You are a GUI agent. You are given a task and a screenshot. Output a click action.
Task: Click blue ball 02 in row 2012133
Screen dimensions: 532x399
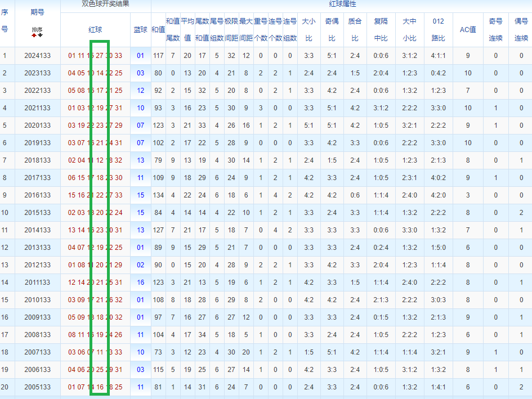pos(141,265)
